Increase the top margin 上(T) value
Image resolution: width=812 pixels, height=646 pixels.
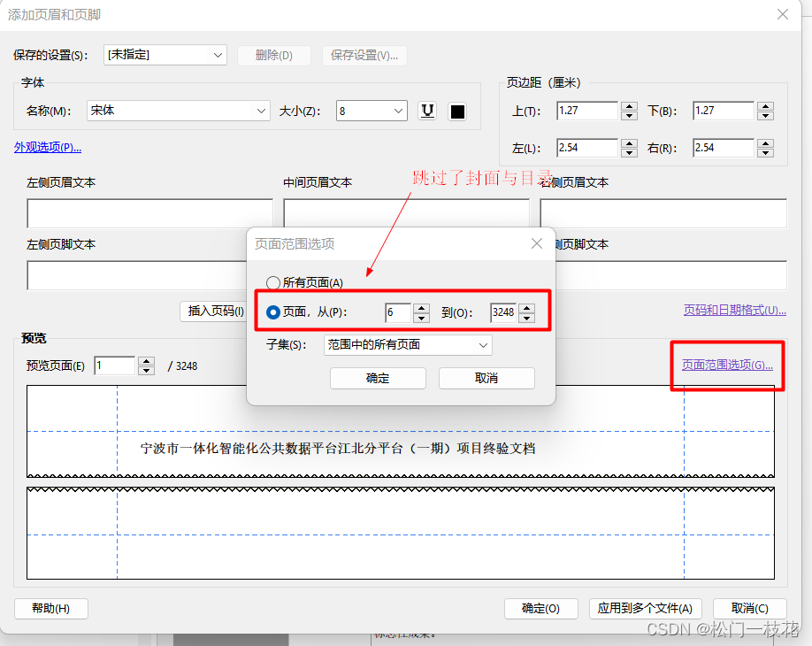coord(629,106)
